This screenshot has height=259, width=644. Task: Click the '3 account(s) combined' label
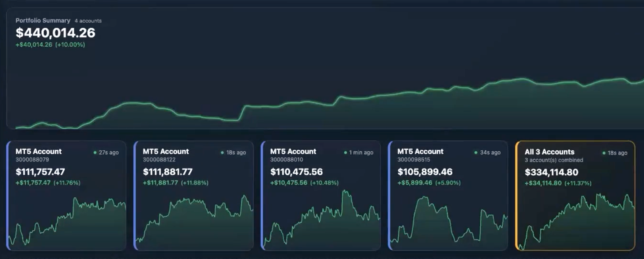click(x=554, y=160)
